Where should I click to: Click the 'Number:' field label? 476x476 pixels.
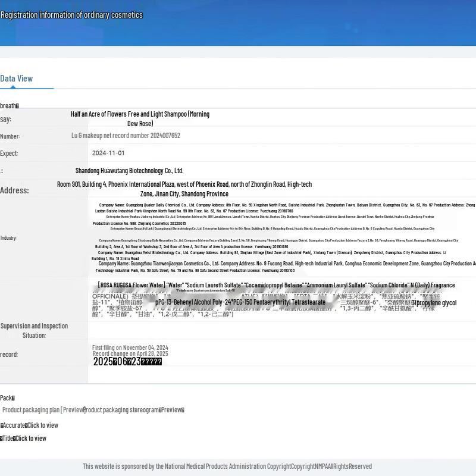pos(10,136)
